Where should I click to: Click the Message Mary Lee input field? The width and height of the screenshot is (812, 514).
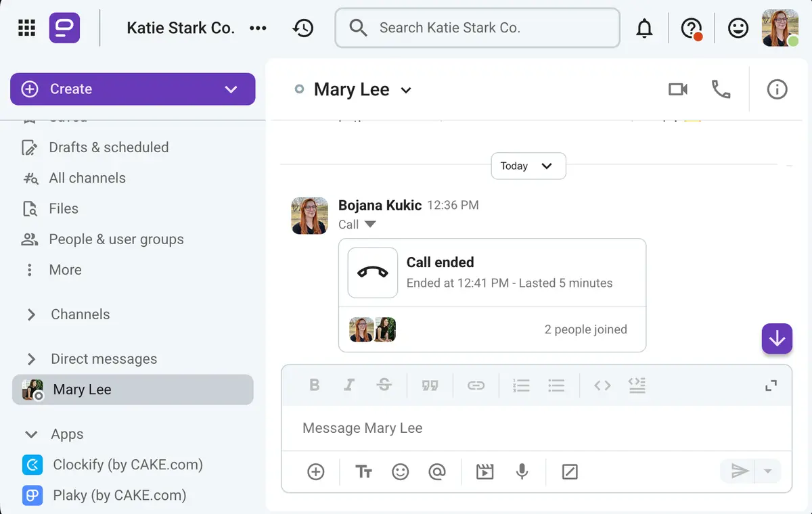tap(535, 428)
